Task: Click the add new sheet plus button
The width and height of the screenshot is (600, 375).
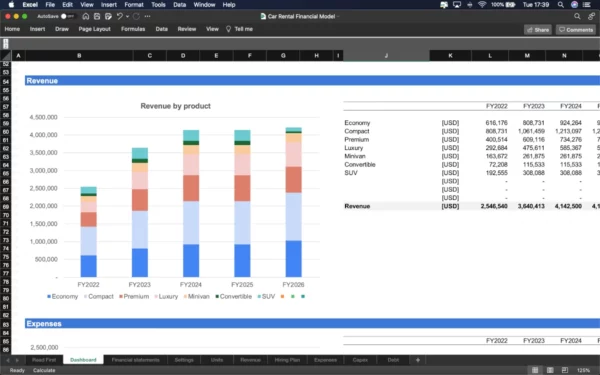Action: (x=417, y=360)
